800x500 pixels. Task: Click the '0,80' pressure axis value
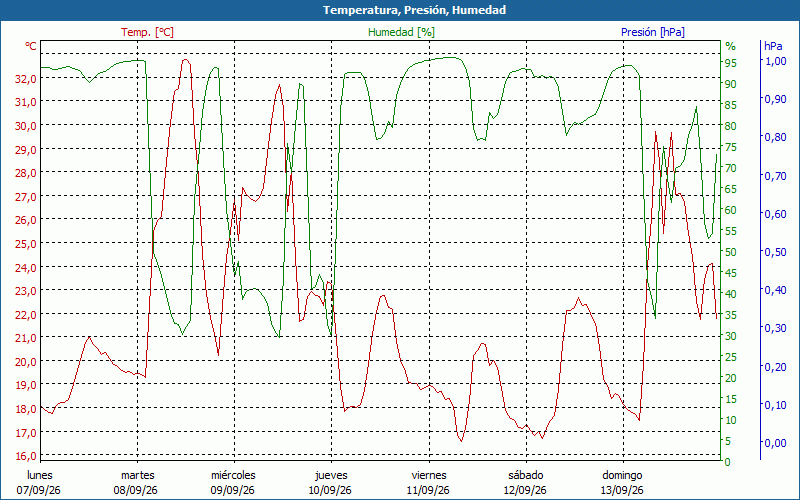(776, 137)
